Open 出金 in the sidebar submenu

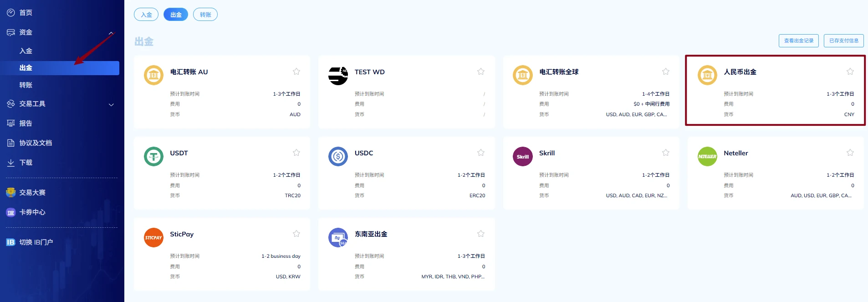tap(60, 68)
